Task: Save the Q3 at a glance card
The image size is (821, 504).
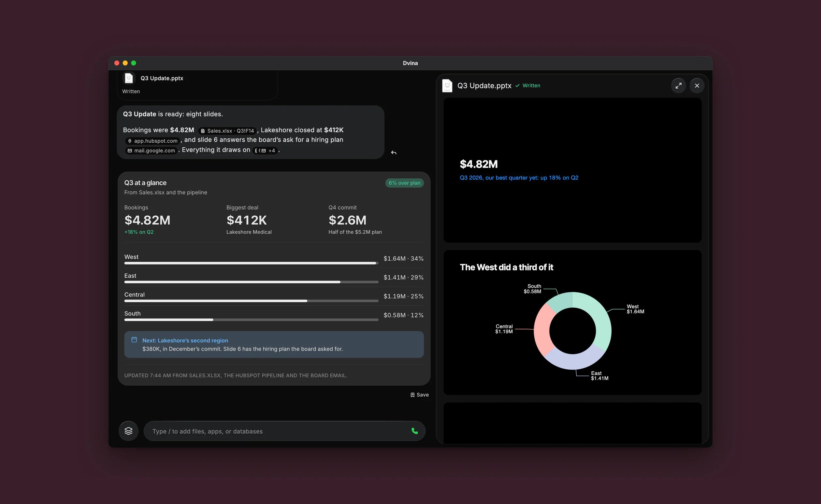Action: click(x=419, y=395)
